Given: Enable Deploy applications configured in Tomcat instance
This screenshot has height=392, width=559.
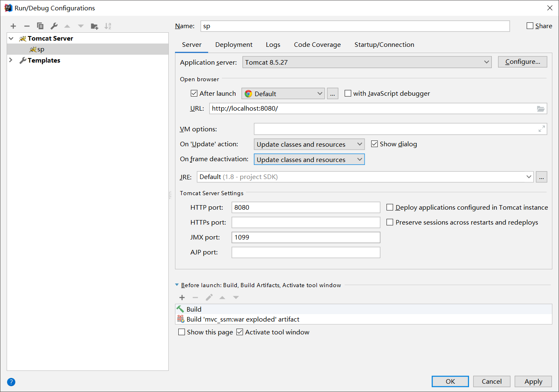Looking at the screenshot, I should (x=390, y=207).
